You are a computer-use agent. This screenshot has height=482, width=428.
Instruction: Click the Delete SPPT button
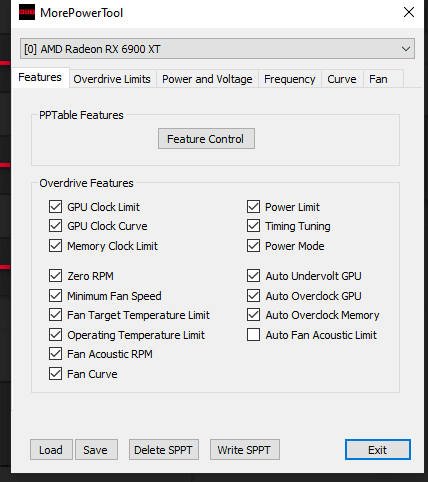(164, 450)
